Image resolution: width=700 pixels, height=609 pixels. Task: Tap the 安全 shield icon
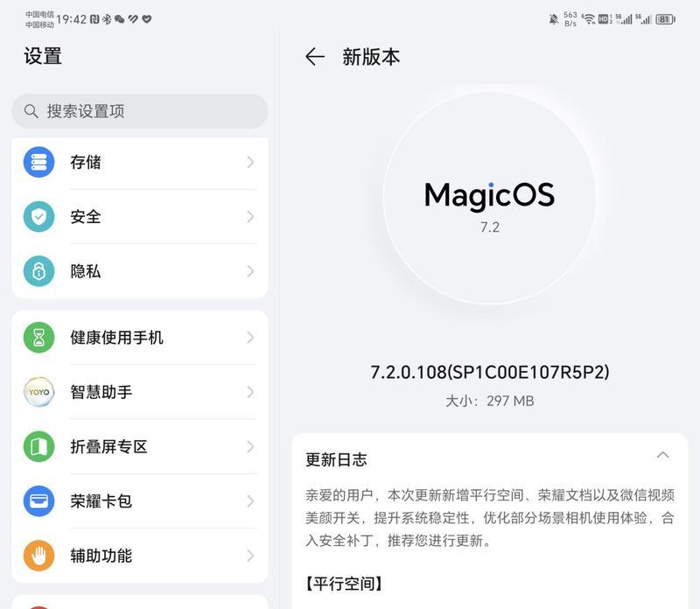pyautogui.click(x=38, y=216)
